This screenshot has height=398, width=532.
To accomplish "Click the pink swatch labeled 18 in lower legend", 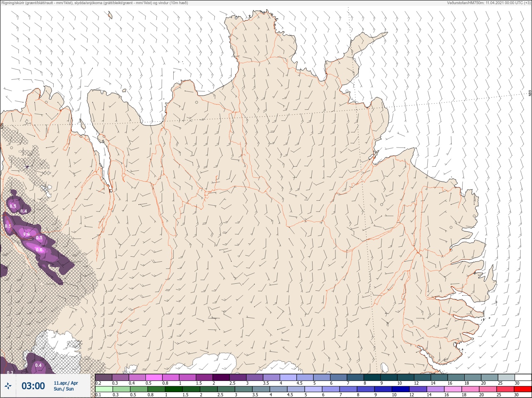I will coord(471,389).
